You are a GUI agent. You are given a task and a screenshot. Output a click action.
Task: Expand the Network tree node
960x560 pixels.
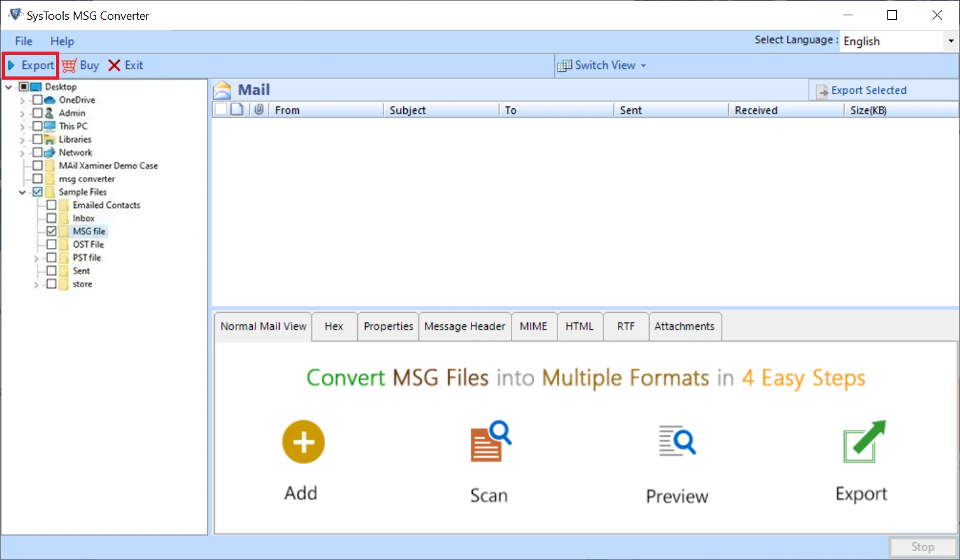(x=22, y=153)
